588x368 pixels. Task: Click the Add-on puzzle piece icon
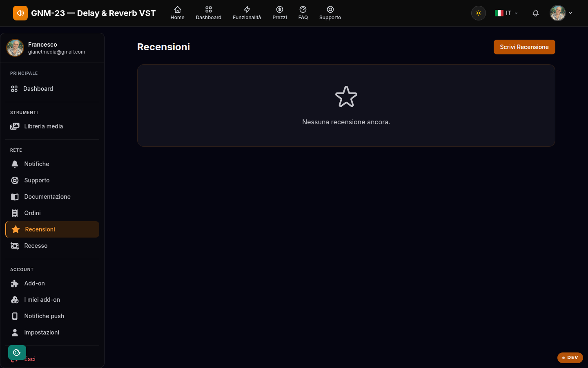(x=15, y=283)
